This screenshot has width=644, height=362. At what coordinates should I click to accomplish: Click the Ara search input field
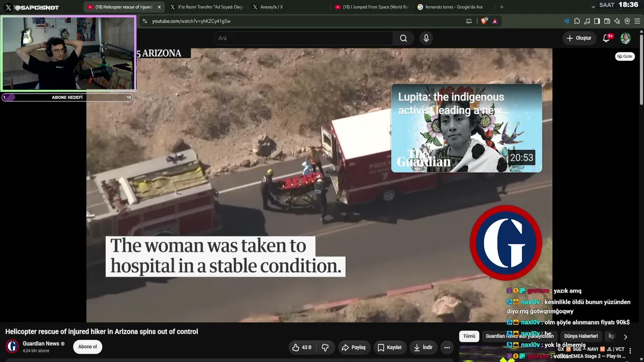303,38
